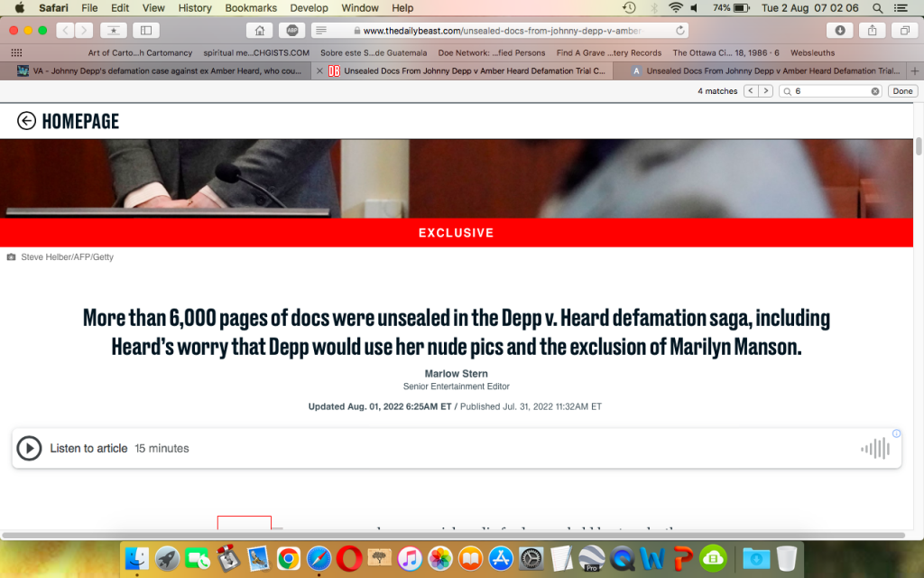Reload the page with the refresh icon
The height and width of the screenshot is (578, 924).
(x=679, y=30)
